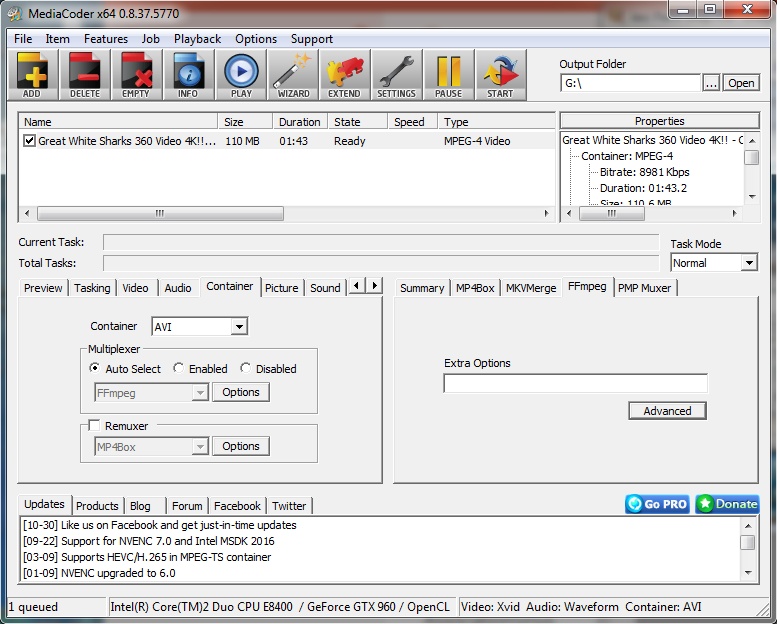
Task: Select 'Container: MPEG-4' tree item
Action: pos(627,156)
